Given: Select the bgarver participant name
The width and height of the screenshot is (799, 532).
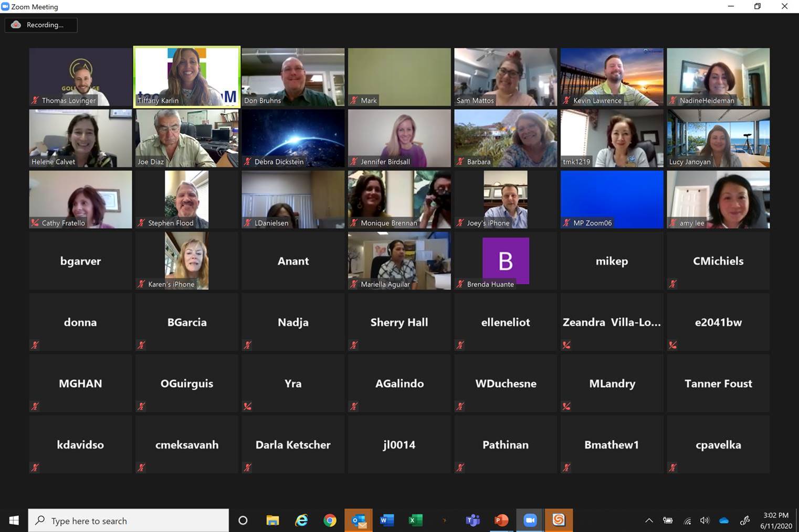Looking at the screenshot, I should click(x=80, y=261).
